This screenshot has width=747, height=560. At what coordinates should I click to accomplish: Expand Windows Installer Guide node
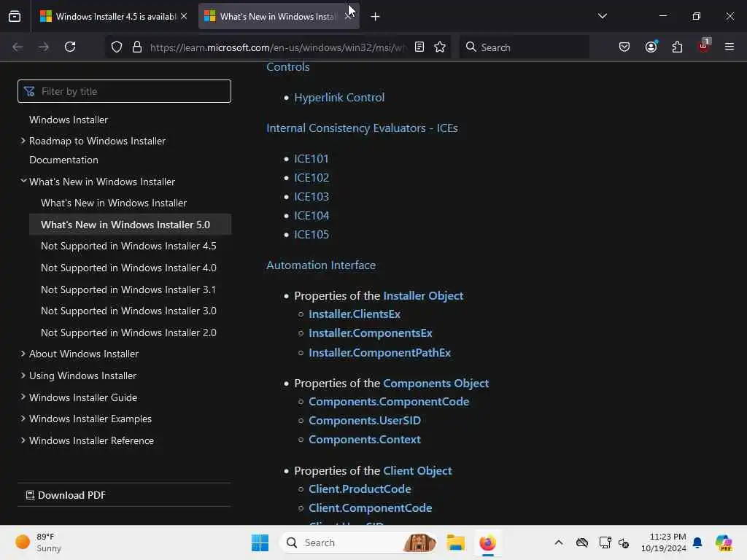[x=23, y=397]
